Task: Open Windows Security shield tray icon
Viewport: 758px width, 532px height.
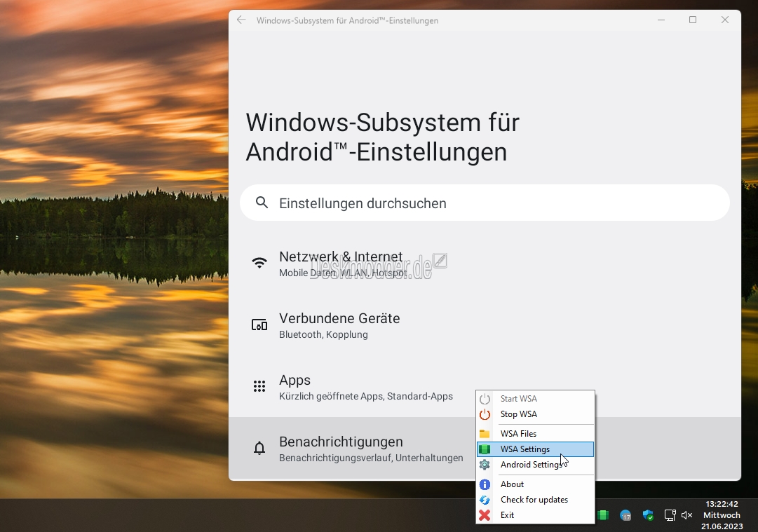Action: (649, 515)
